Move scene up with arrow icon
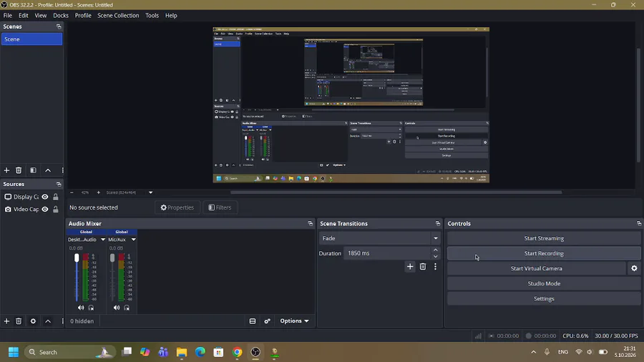 (x=48, y=170)
